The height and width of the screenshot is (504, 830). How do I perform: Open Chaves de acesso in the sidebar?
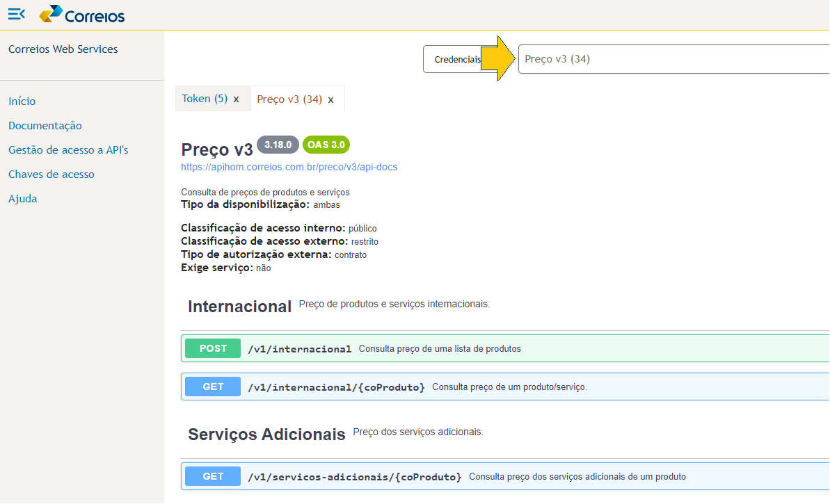click(51, 174)
